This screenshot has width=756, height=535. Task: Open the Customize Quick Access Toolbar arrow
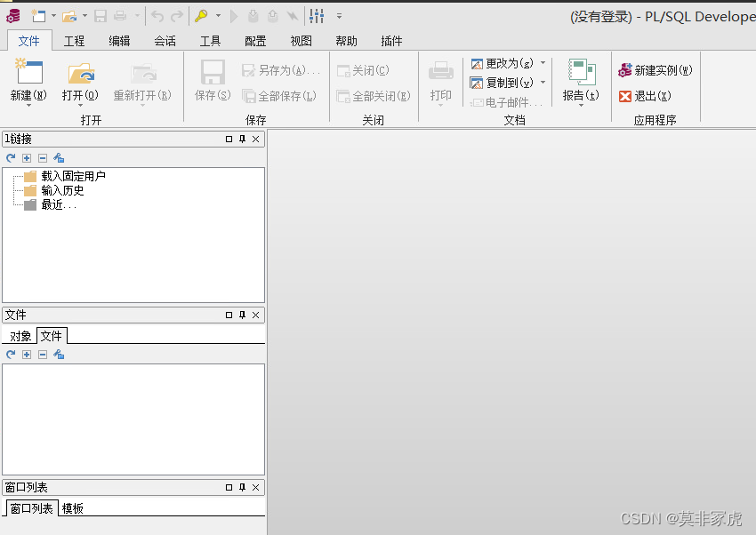340,16
